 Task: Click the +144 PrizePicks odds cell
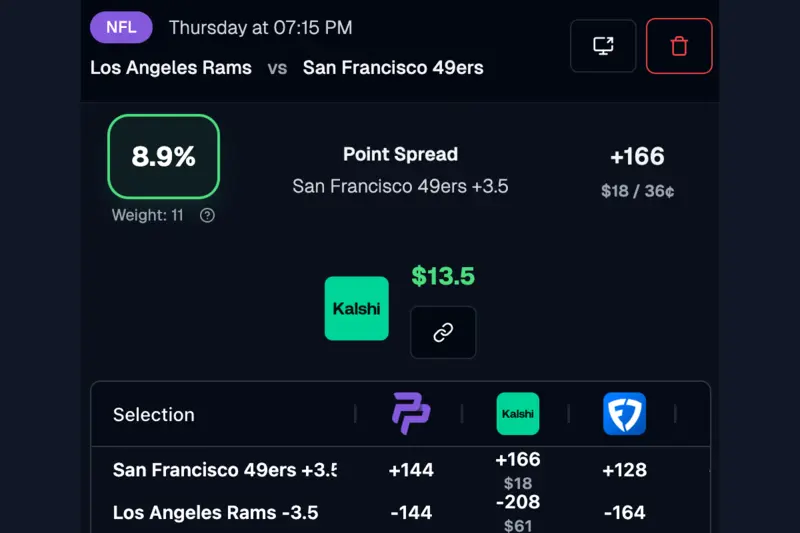point(411,470)
